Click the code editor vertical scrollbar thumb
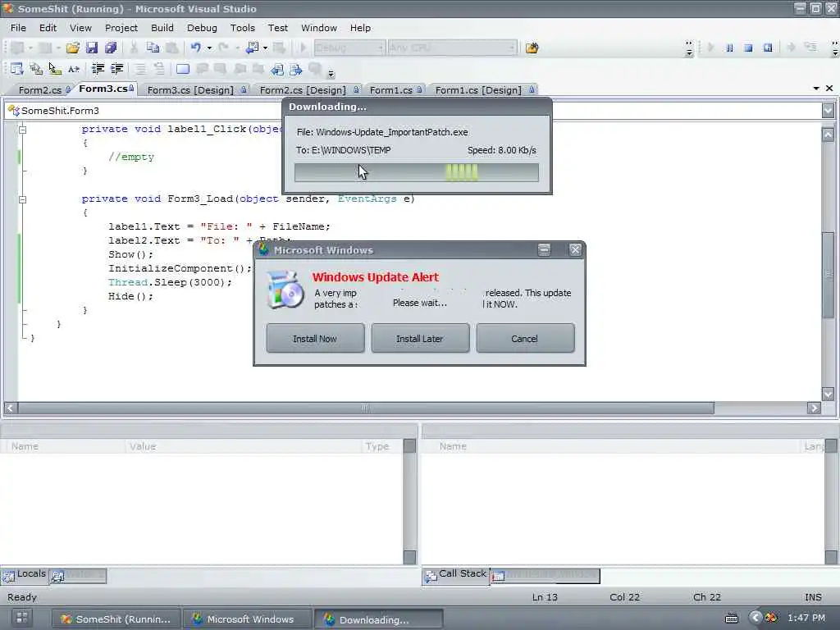 click(x=829, y=275)
